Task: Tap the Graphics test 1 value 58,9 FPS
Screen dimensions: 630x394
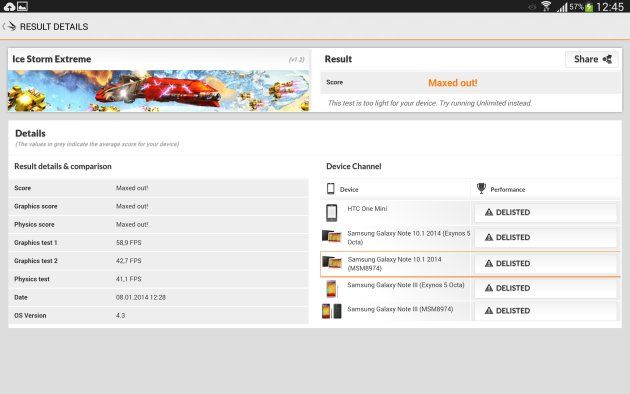Action: tap(129, 243)
